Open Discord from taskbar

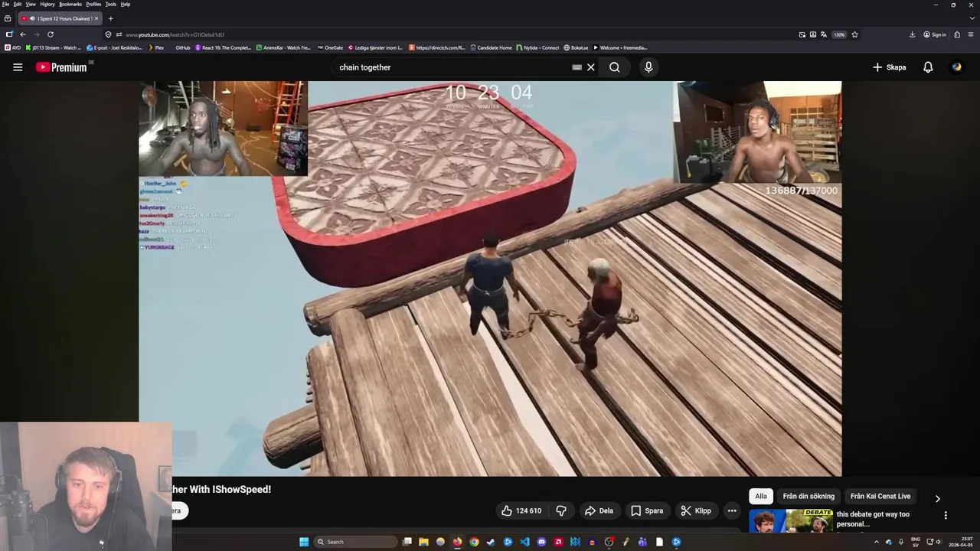541,542
